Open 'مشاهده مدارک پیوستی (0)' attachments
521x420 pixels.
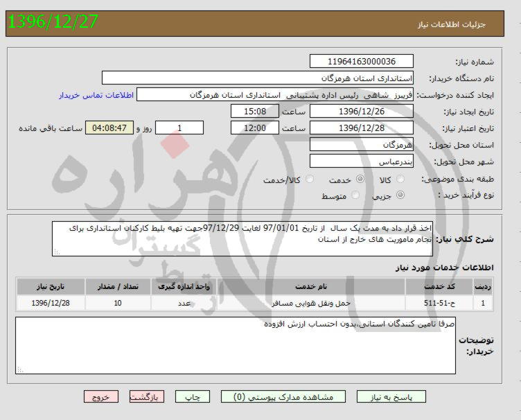tap(283, 396)
